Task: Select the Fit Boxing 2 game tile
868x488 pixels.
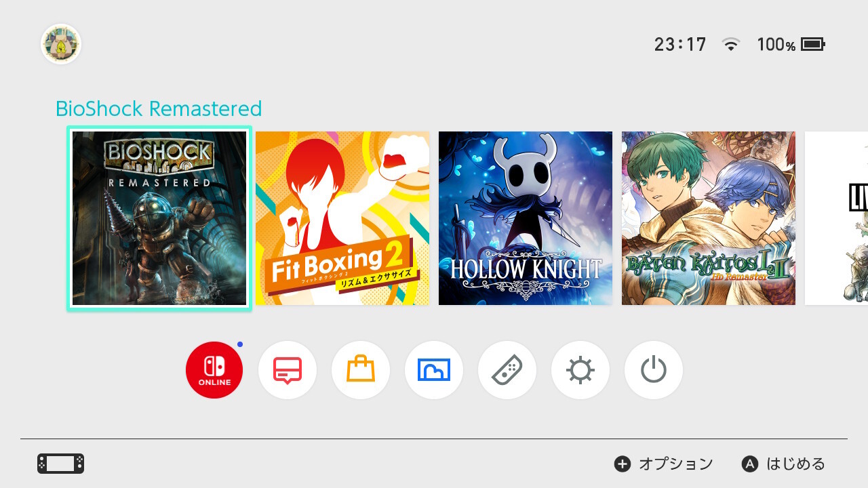Action: tap(342, 218)
